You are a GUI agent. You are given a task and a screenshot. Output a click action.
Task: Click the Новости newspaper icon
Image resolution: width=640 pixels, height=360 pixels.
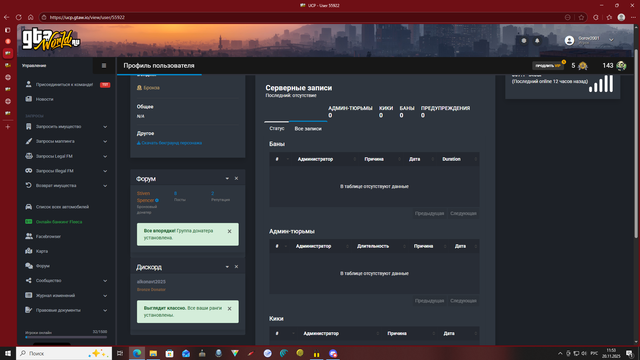pyautogui.click(x=29, y=99)
